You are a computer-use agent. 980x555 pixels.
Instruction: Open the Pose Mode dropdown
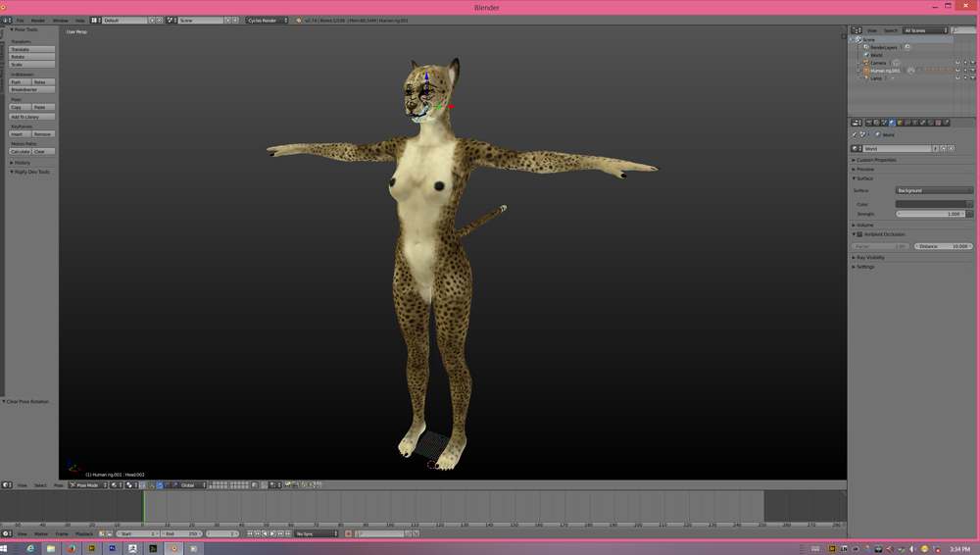tap(87, 484)
